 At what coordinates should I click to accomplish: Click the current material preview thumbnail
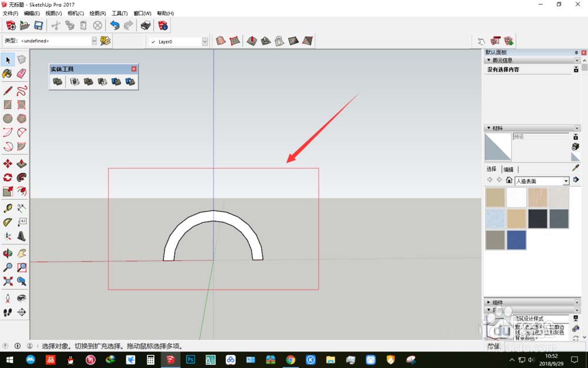point(498,147)
